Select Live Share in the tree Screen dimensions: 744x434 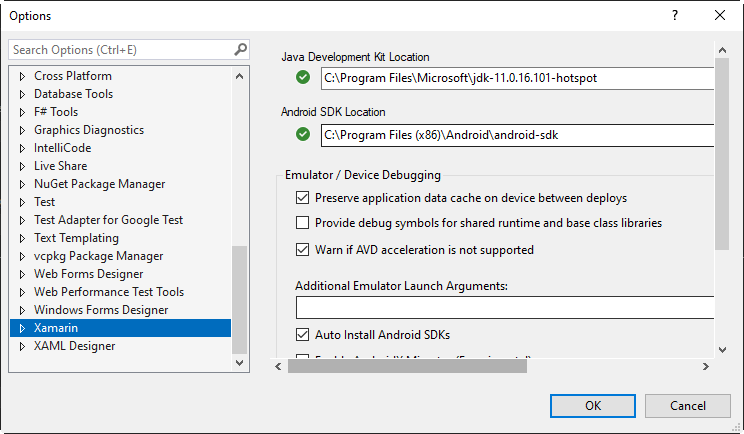coord(61,166)
